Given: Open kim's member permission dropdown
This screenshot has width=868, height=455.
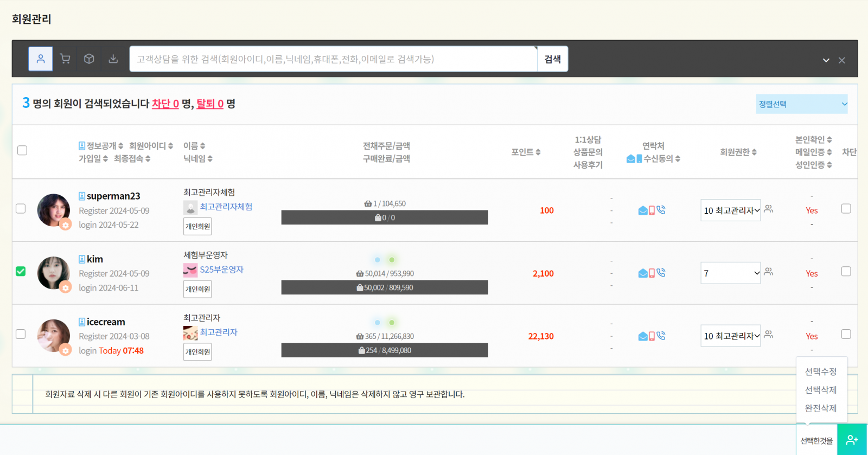Looking at the screenshot, I should coord(730,273).
